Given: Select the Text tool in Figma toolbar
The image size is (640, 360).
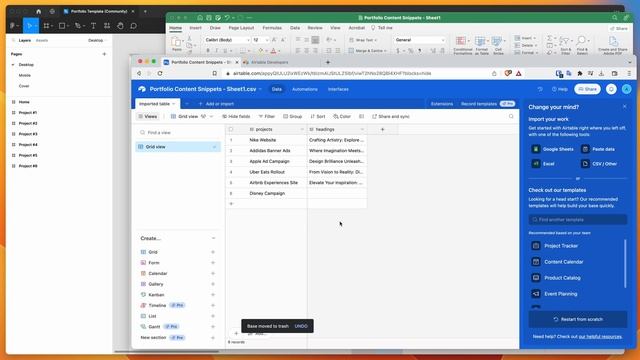Looking at the screenshot, I should click(93, 26).
